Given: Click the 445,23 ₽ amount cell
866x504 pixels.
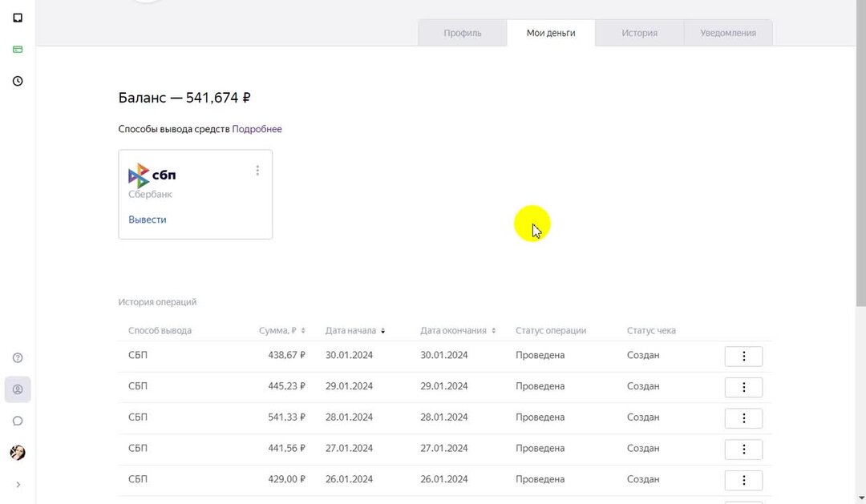Looking at the screenshot, I should (286, 386).
